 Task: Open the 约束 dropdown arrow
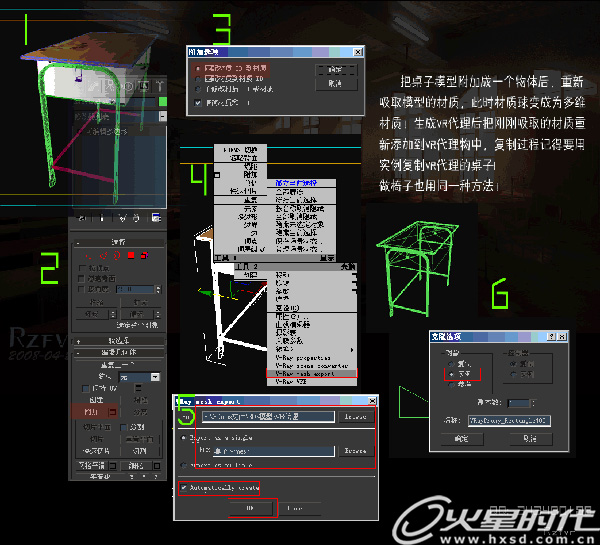click(155, 377)
